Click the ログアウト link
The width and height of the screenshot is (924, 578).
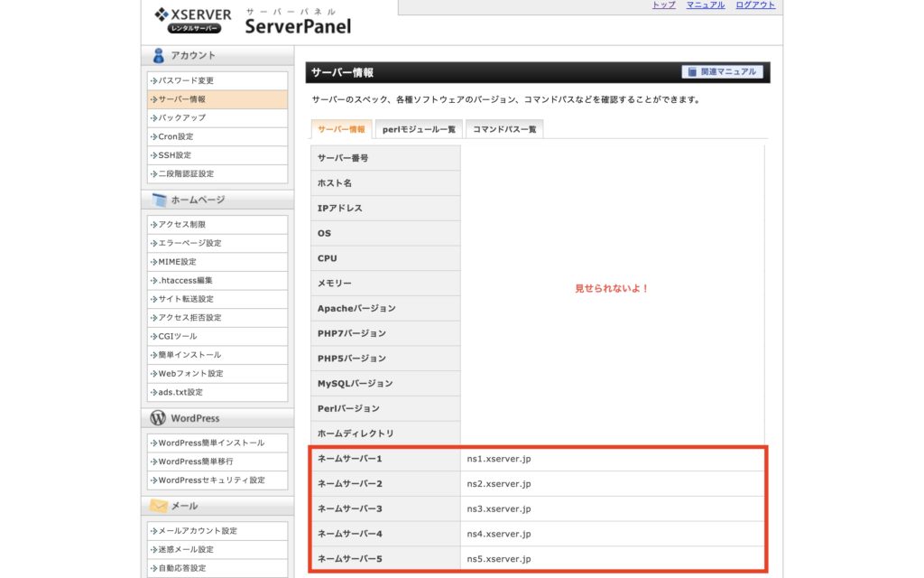click(x=755, y=5)
